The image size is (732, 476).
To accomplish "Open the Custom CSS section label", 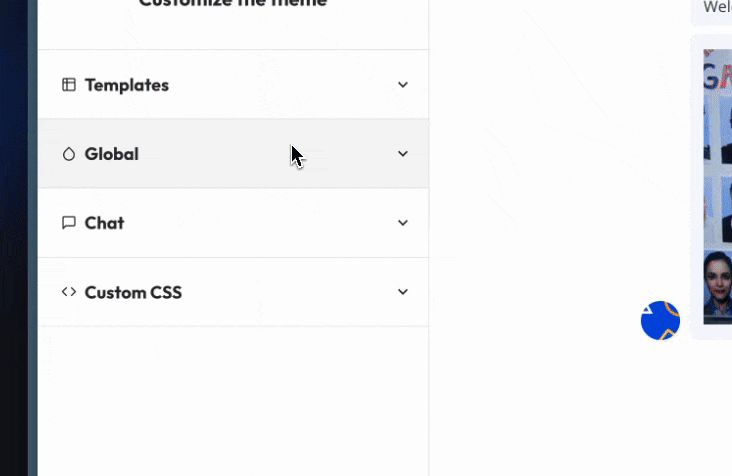I will coord(133,292).
